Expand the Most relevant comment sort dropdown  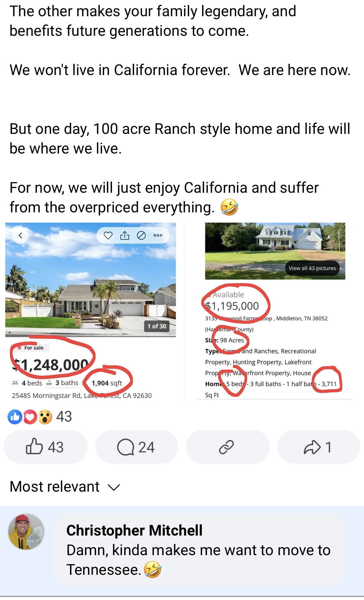(65, 487)
